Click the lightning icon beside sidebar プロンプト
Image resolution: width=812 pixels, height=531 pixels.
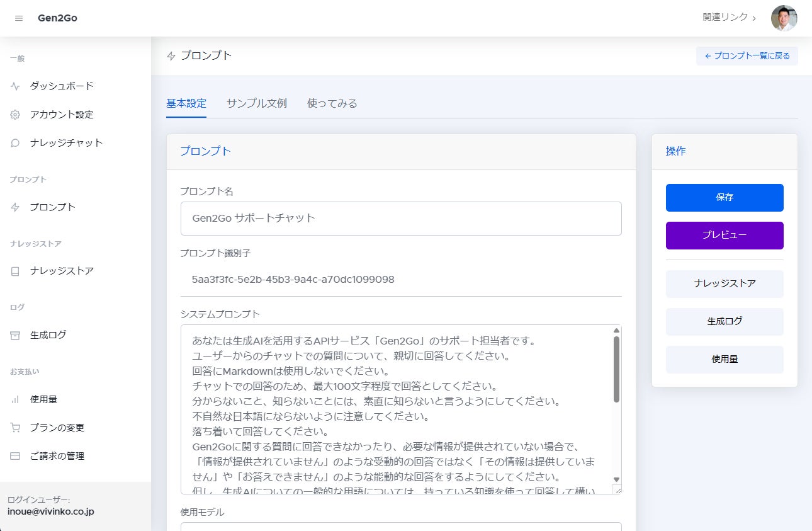coord(15,207)
